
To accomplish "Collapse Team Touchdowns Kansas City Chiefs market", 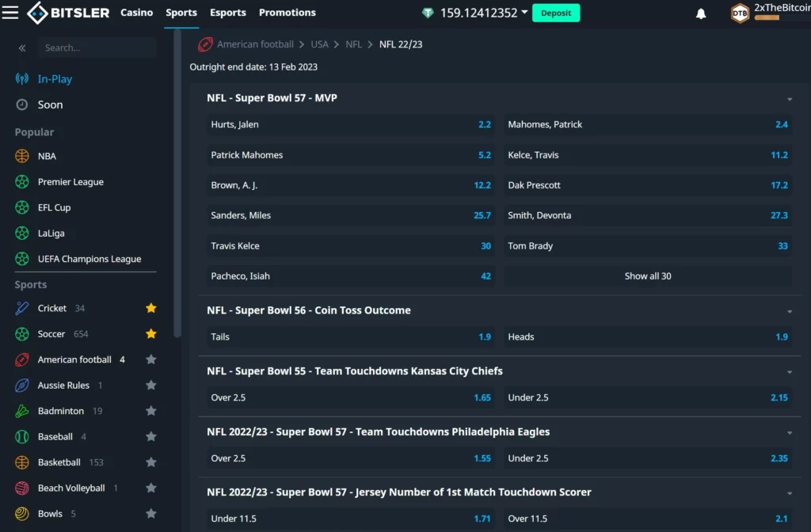I will [x=790, y=372].
